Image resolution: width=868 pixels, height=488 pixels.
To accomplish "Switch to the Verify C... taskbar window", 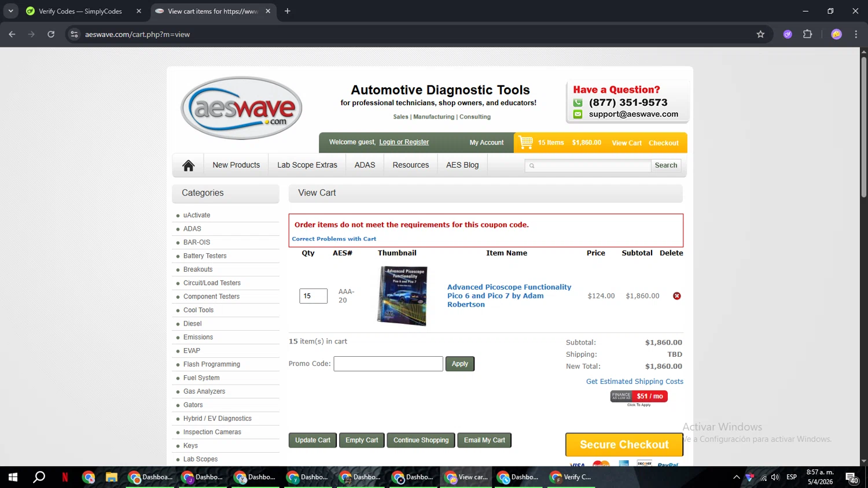I will coord(571,477).
